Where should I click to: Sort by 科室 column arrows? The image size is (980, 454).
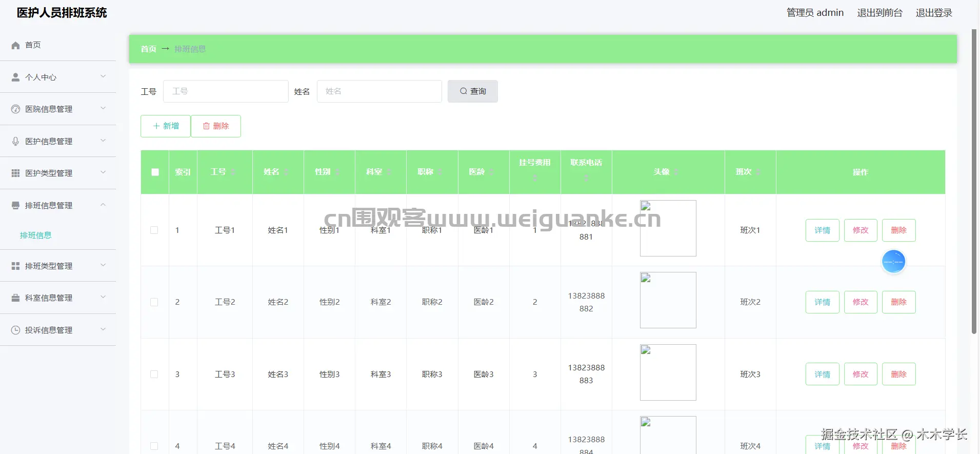click(x=389, y=172)
